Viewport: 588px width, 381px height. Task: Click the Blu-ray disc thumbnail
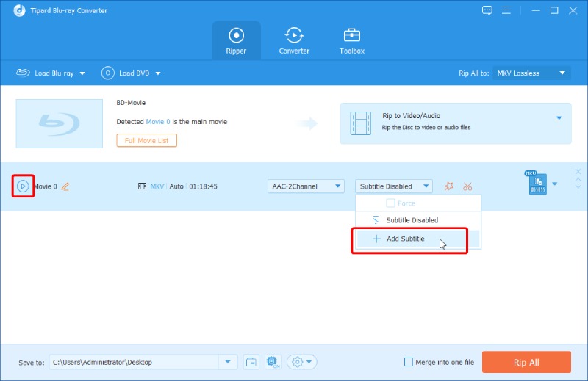(x=60, y=123)
